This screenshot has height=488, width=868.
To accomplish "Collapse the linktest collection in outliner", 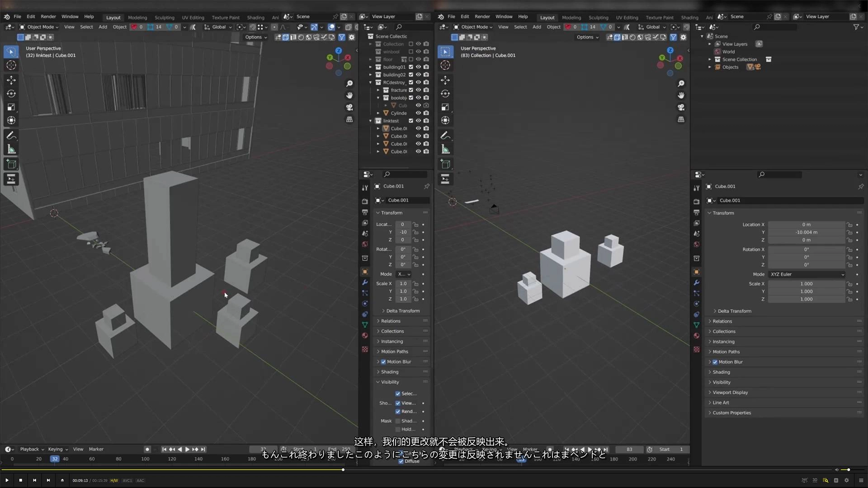I will click(370, 121).
